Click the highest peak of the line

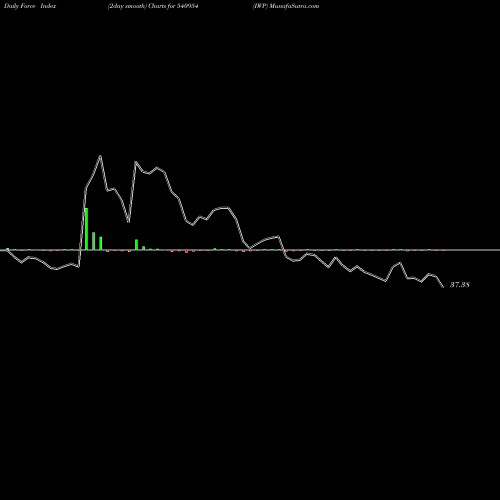point(100,156)
